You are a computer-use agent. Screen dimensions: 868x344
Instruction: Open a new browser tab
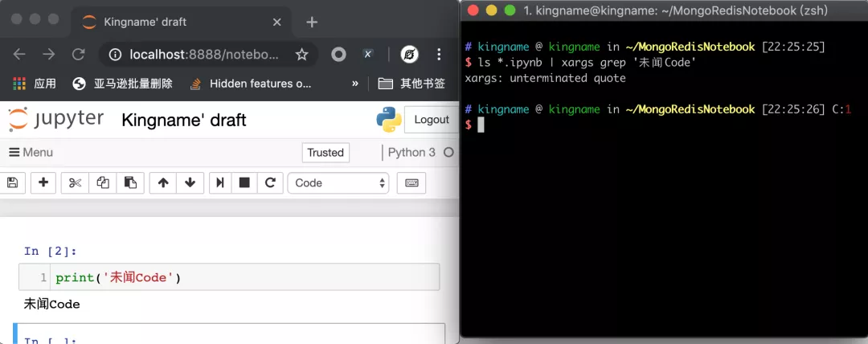(x=312, y=23)
